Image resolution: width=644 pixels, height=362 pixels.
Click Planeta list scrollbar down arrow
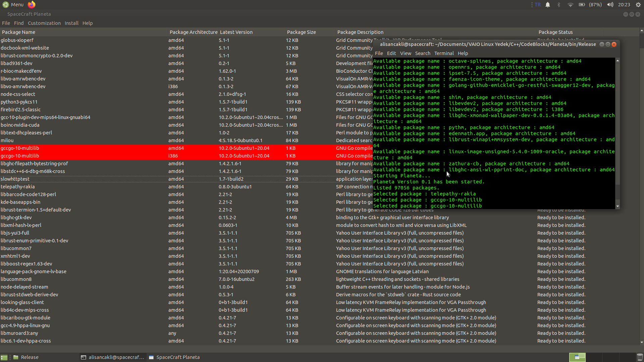pyautogui.click(x=642, y=343)
